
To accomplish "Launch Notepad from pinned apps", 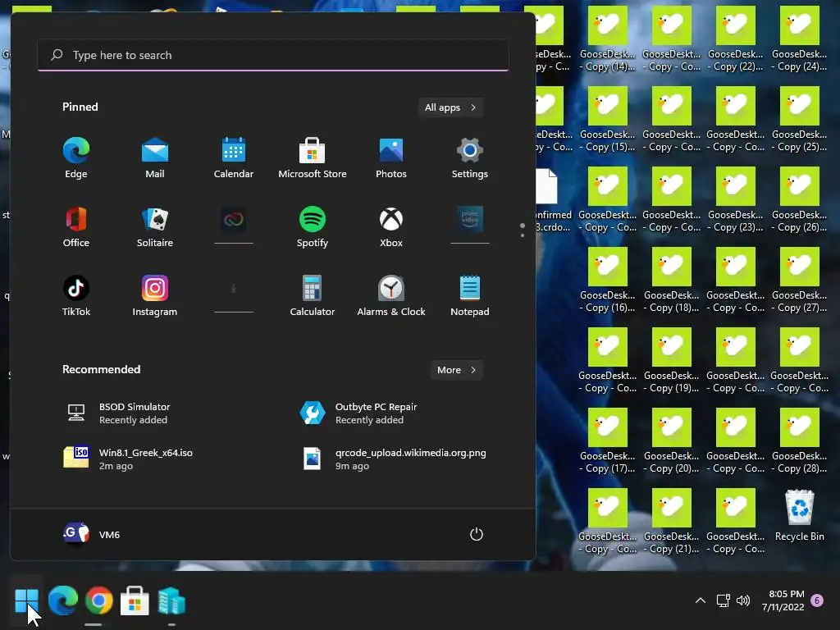I will (470, 296).
